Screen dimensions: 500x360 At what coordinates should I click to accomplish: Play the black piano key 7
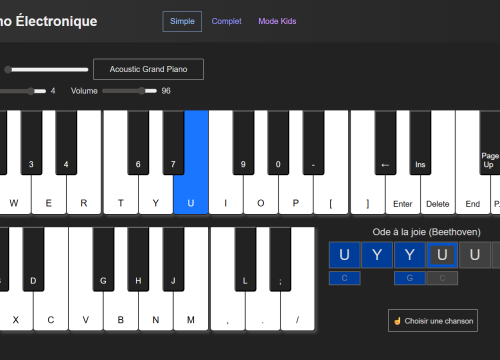(173, 143)
